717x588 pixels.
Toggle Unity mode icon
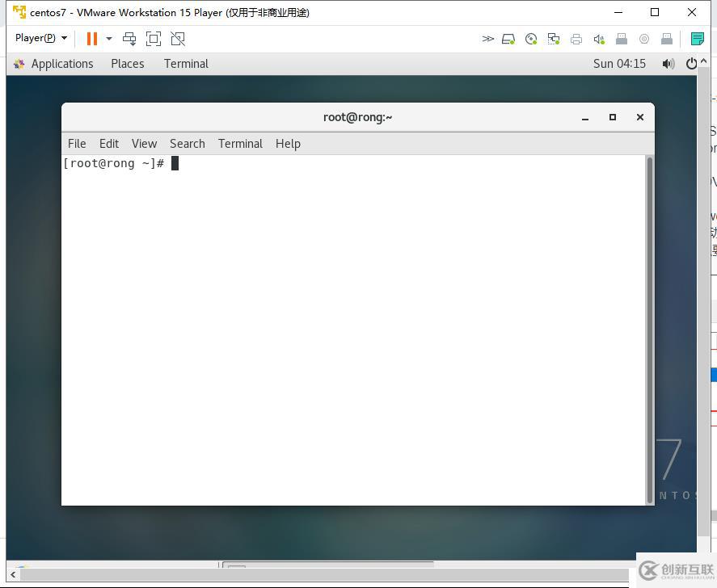tap(178, 39)
